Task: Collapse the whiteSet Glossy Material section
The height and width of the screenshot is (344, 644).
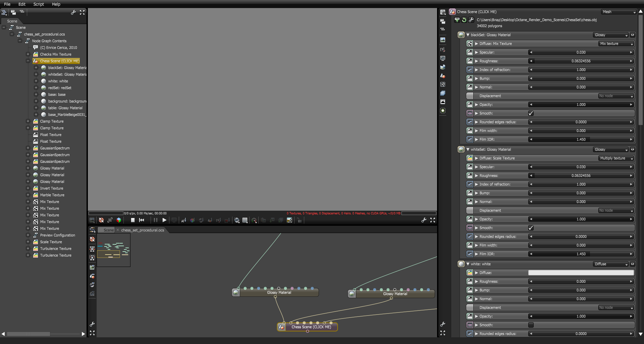Action: [x=468, y=149]
